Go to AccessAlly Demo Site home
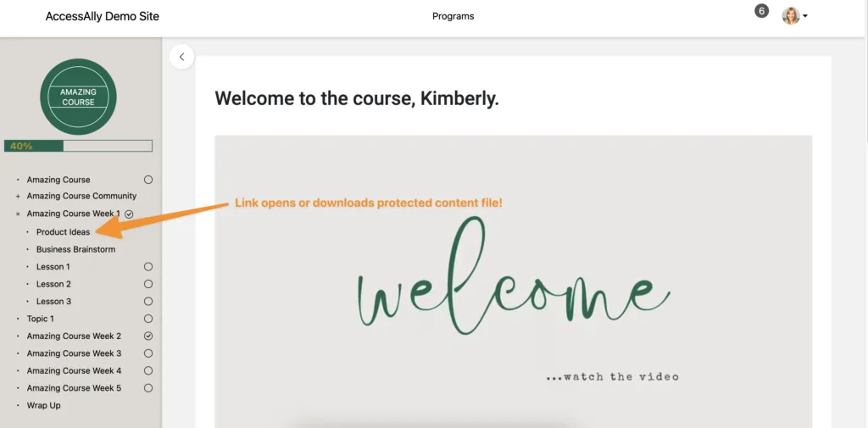This screenshot has height=428, width=868. (102, 16)
